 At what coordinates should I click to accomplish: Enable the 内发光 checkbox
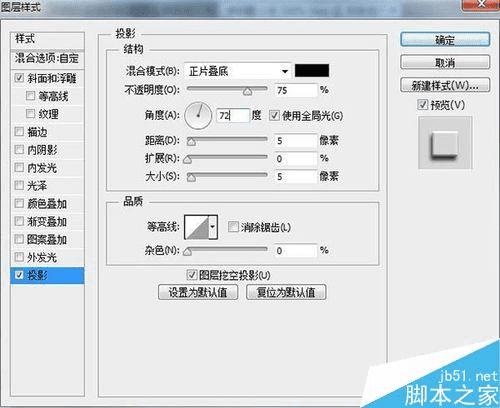19,167
